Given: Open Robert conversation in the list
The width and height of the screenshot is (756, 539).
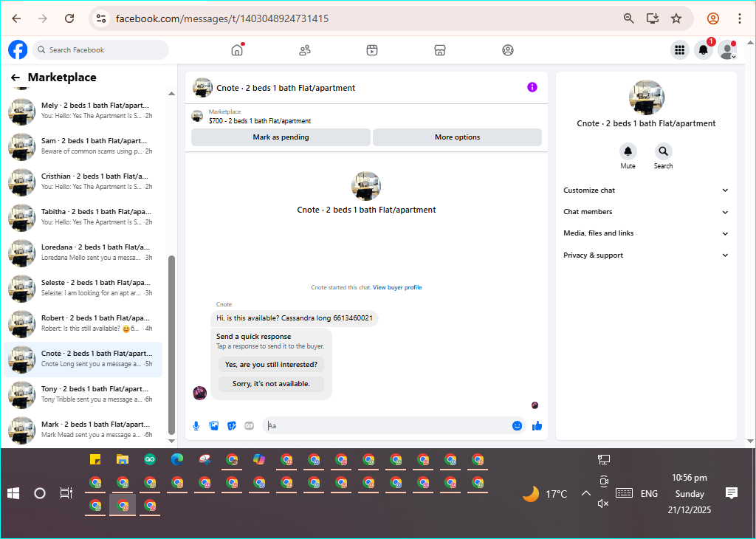Looking at the screenshot, I should [x=83, y=323].
